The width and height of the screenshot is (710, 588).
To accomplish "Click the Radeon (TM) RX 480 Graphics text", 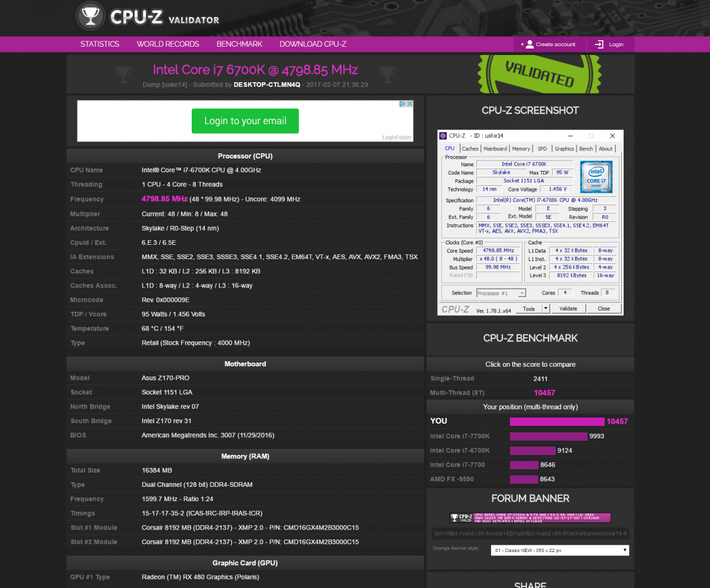I will [x=201, y=577].
